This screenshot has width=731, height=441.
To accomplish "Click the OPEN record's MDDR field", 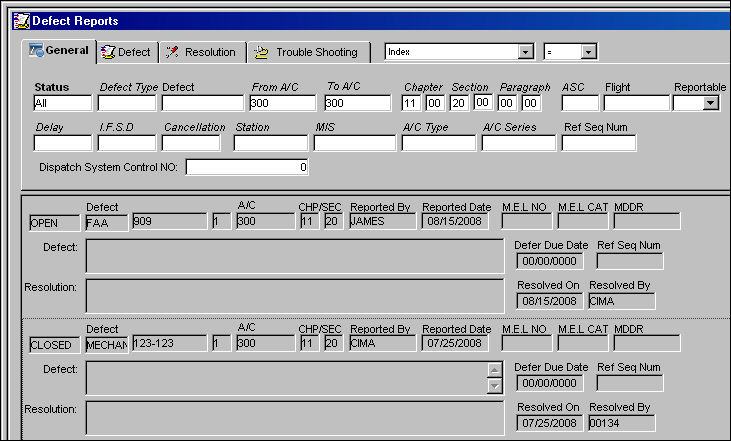I will point(647,221).
